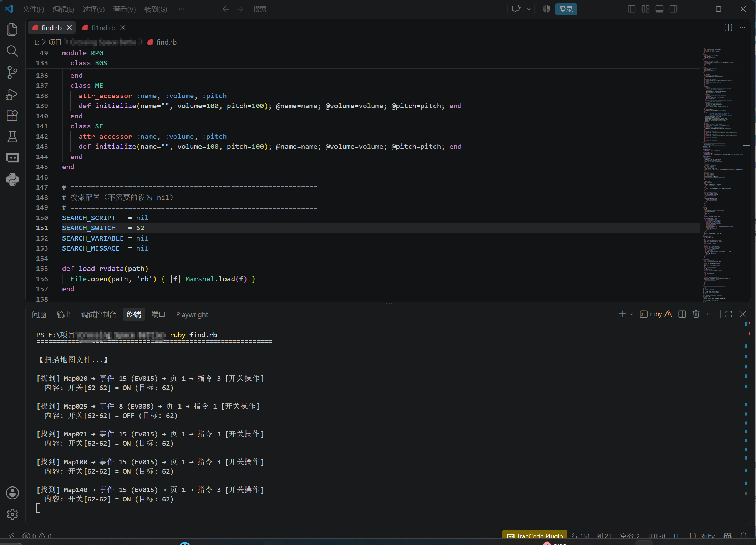Open the Playwright panel tab

[192, 314]
